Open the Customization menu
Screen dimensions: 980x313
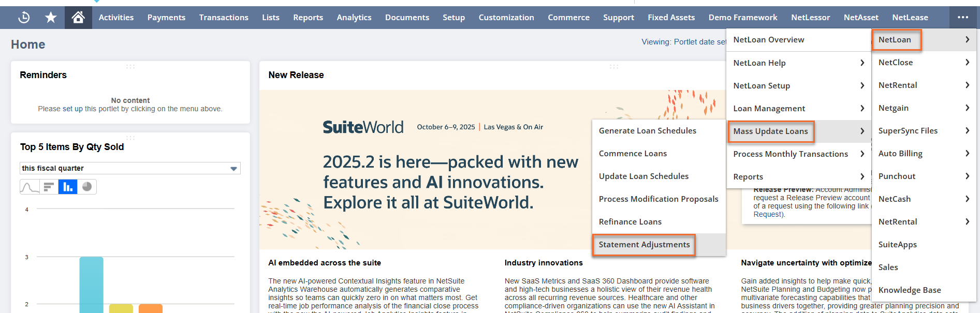coord(506,18)
